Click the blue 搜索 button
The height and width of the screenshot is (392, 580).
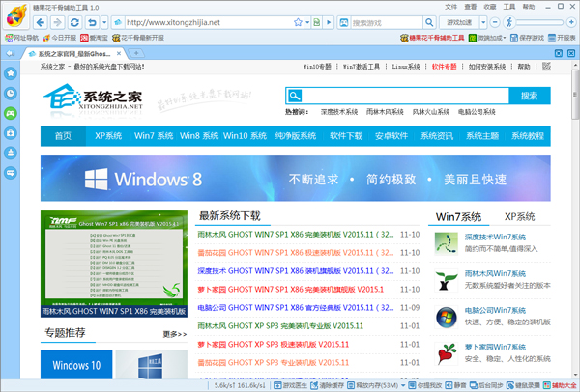tap(529, 96)
